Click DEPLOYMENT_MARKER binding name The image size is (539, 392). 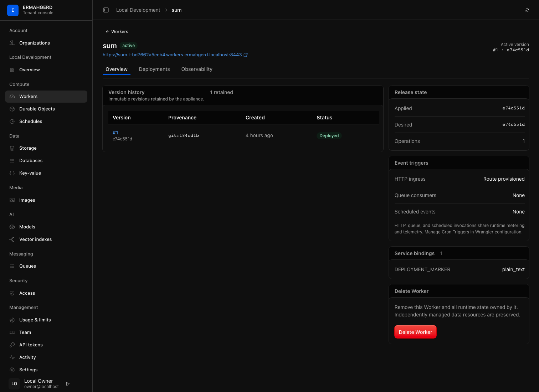[x=422, y=269]
